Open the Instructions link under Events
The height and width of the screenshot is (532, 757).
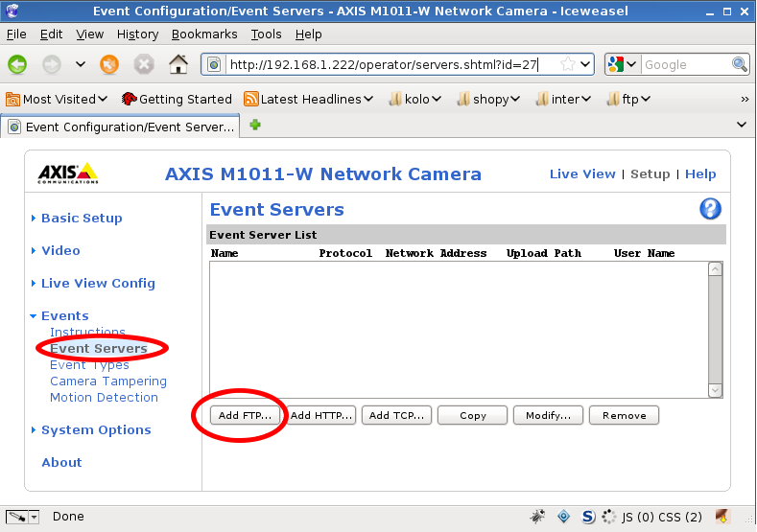[87, 332]
